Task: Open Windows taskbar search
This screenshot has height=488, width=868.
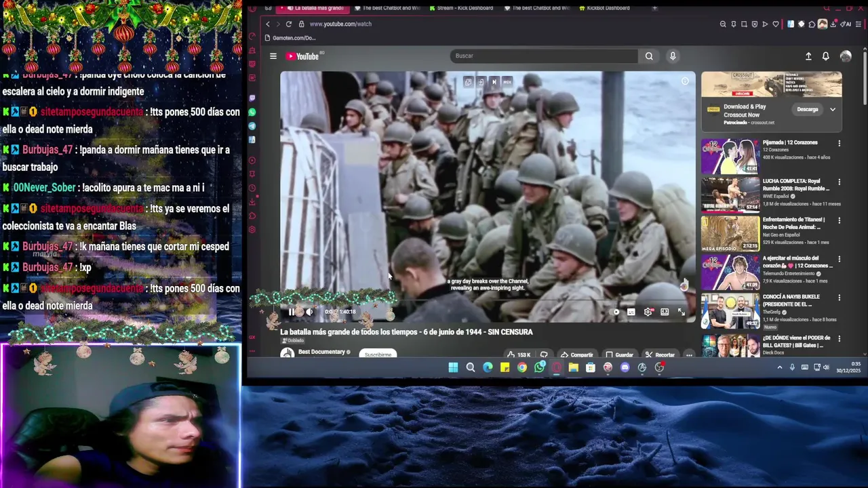Action: (470, 367)
